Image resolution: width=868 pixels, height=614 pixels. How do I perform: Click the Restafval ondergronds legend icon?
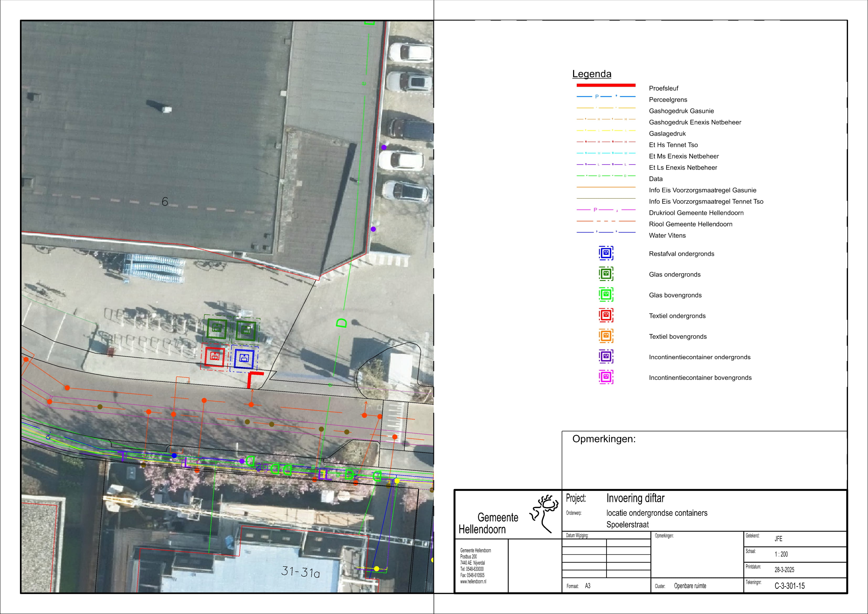point(606,253)
